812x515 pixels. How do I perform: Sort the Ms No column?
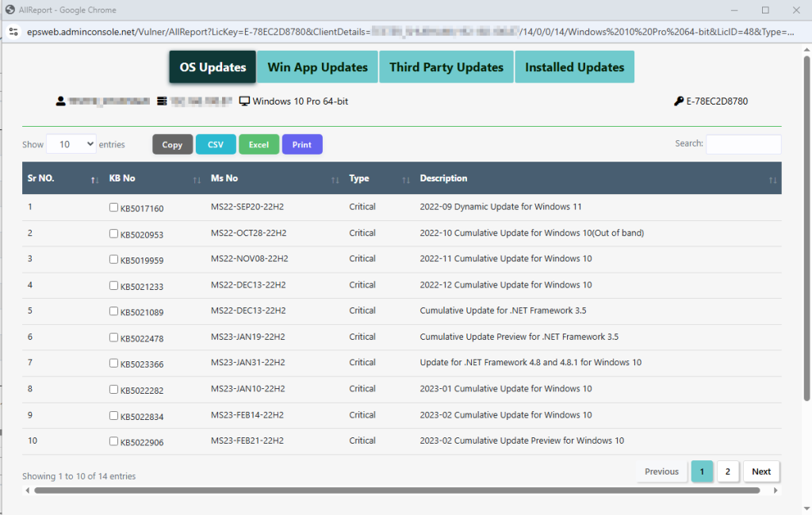click(335, 181)
